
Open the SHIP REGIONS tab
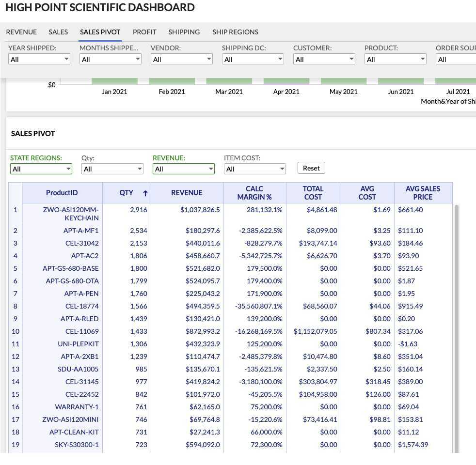point(235,32)
